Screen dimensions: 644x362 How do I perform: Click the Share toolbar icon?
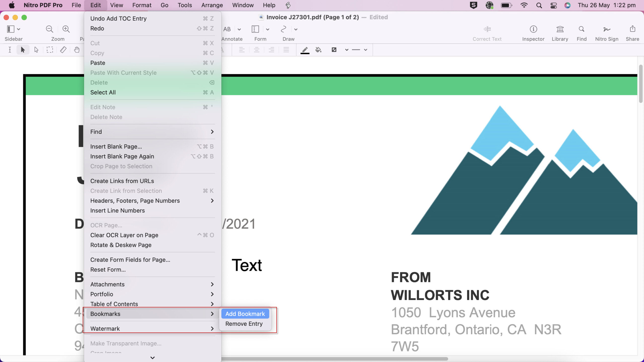[632, 29]
